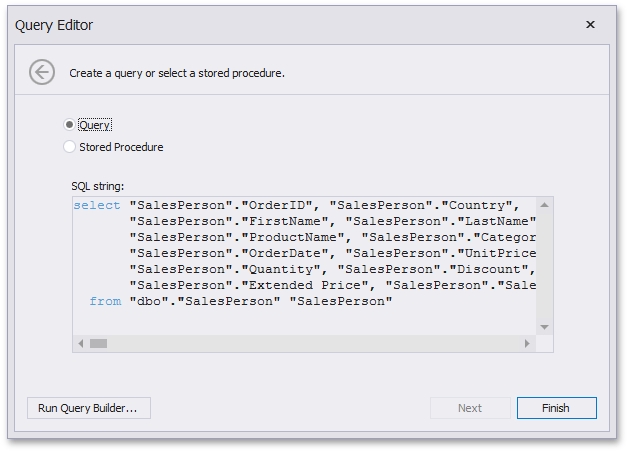Select the Query radio button

[69, 125]
